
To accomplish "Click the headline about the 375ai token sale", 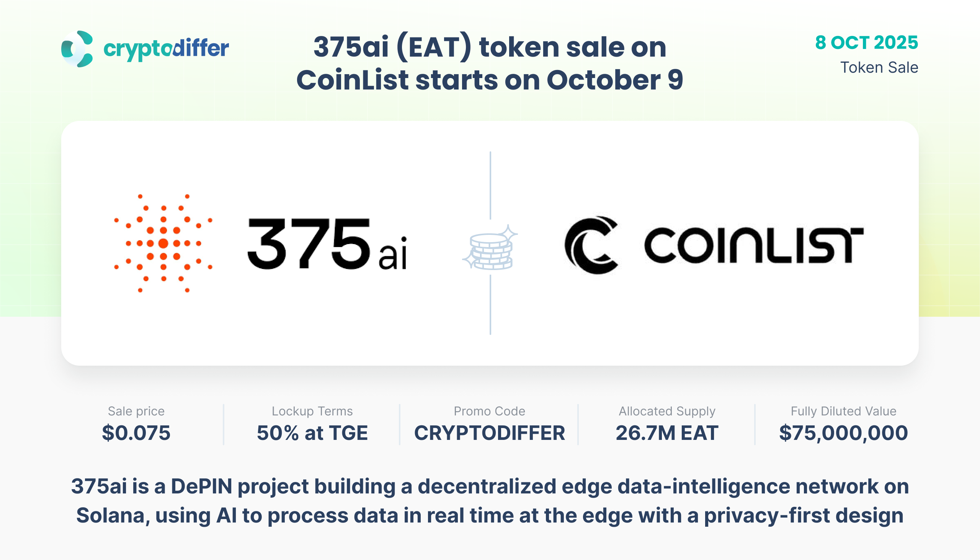I will coord(490,63).
